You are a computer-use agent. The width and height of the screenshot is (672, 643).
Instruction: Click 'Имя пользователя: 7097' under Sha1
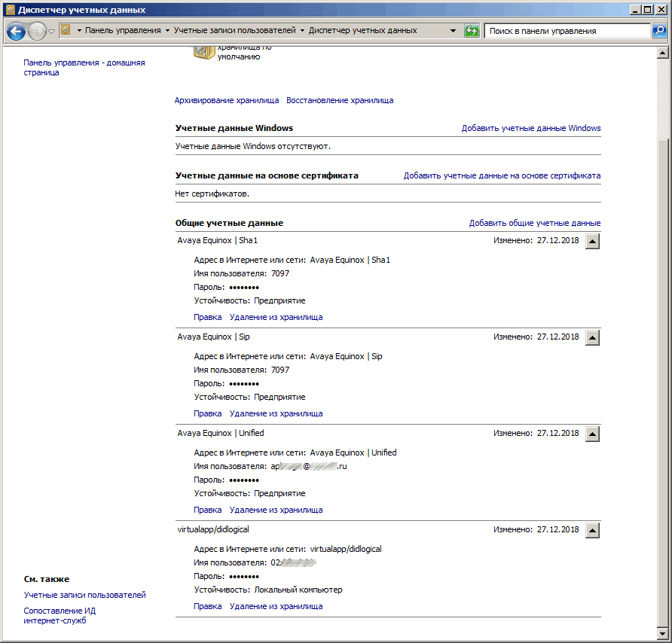242,274
